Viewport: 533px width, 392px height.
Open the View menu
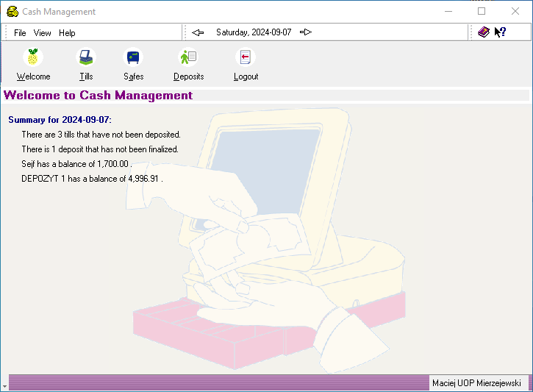[x=42, y=33]
